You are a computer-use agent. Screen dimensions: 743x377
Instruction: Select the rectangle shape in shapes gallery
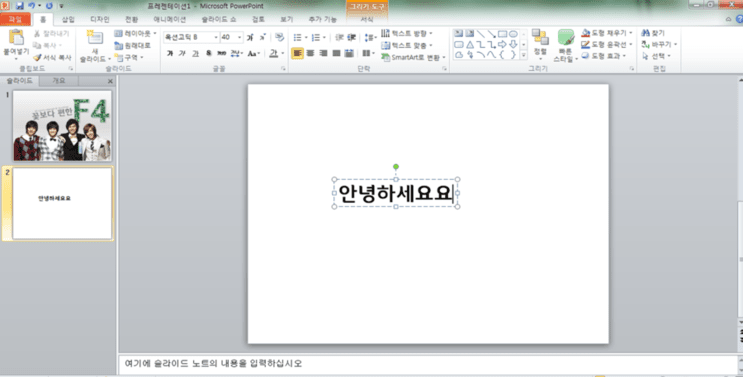502,34
